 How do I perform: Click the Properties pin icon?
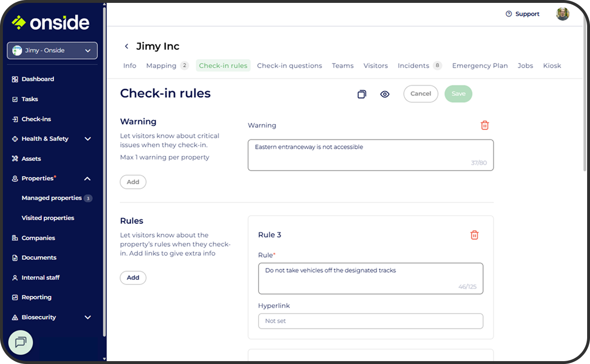(x=15, y=179)
